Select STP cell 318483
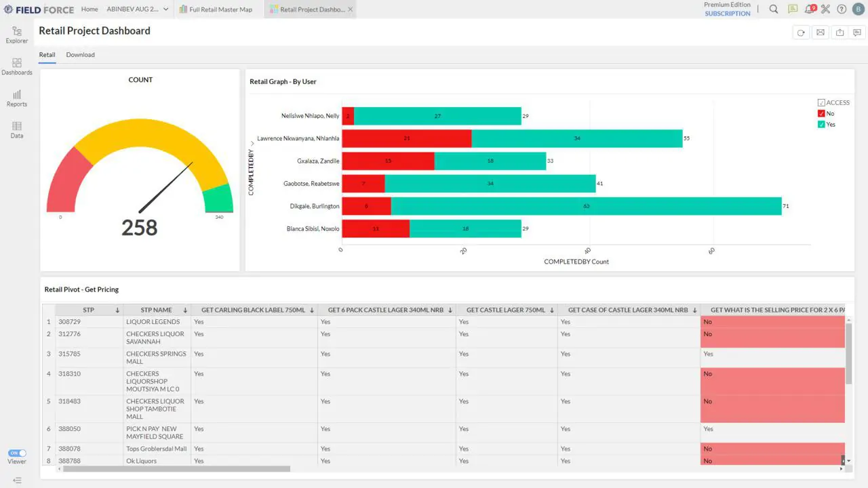 (x=89, y=409)
